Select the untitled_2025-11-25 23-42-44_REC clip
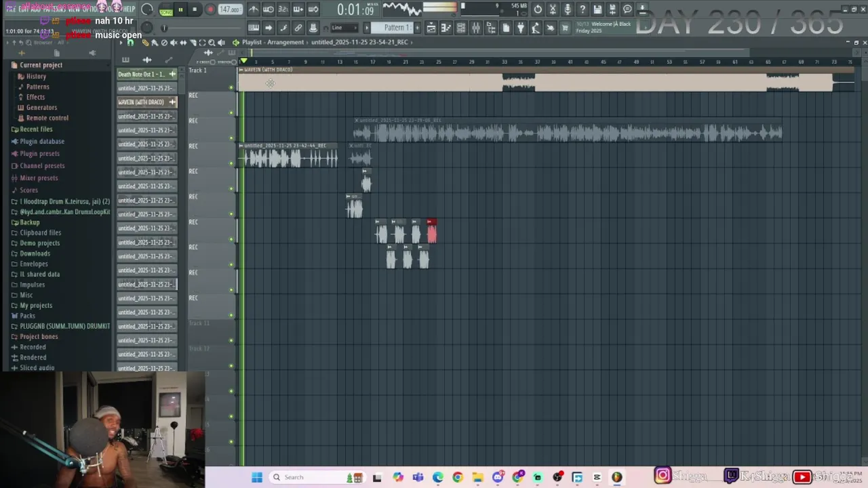868x488 pixels. pos(288,155)
